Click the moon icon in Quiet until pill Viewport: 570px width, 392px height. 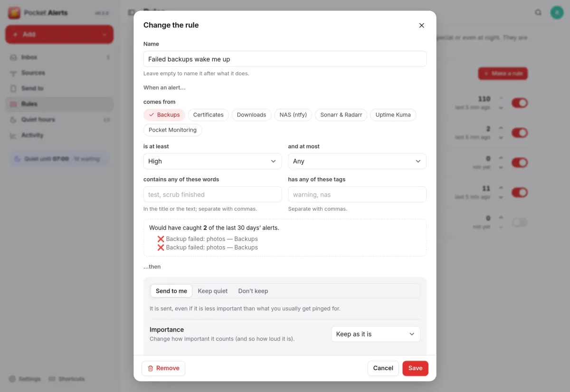click(18, 159)
